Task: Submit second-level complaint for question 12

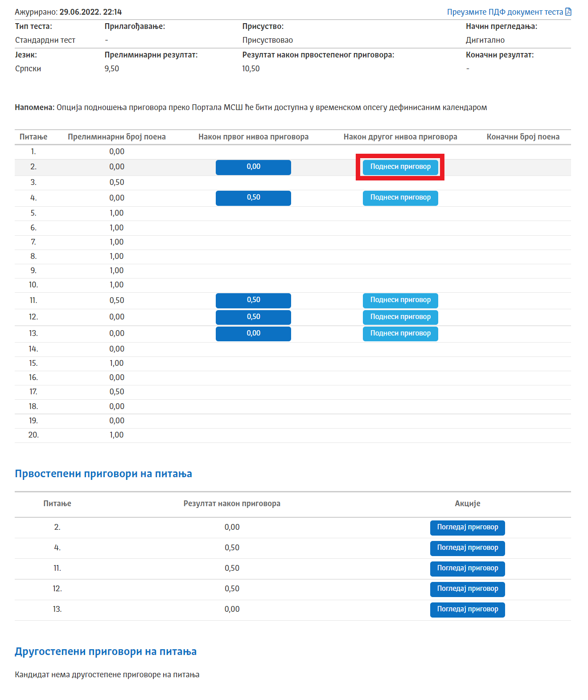Action: (400, 317)
